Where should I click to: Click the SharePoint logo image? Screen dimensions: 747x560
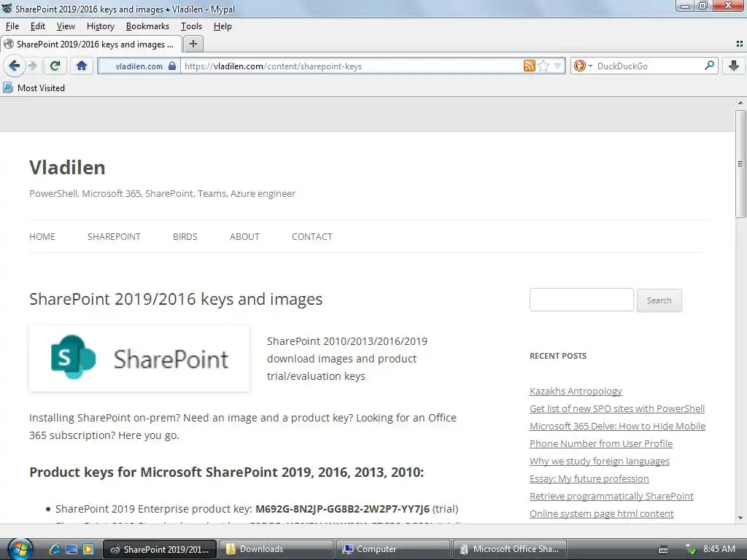coord(139,359)
